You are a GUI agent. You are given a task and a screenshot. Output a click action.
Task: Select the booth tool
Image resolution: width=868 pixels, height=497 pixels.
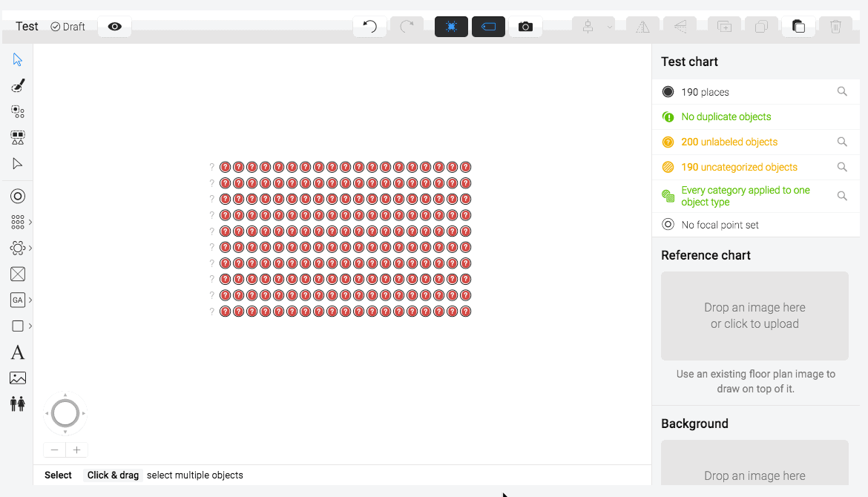coord(18,274)
